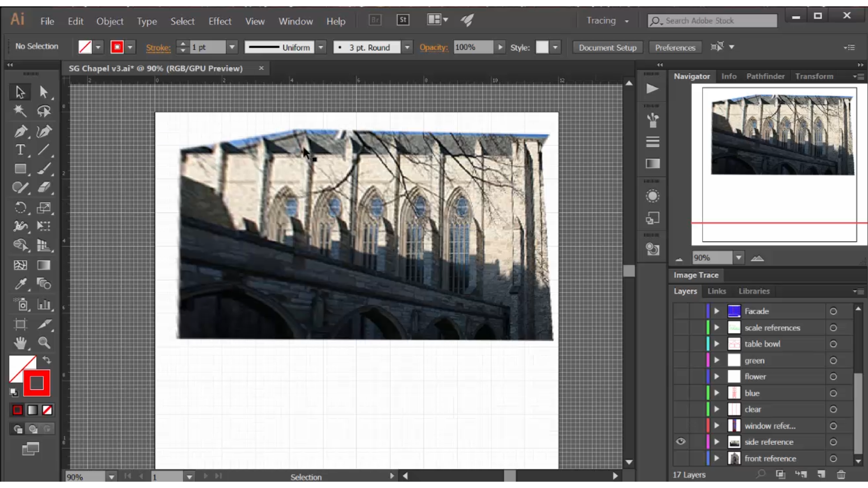868x488 pixels.
Task: Click the red stroke color swatch
Action: click(117, 47)
